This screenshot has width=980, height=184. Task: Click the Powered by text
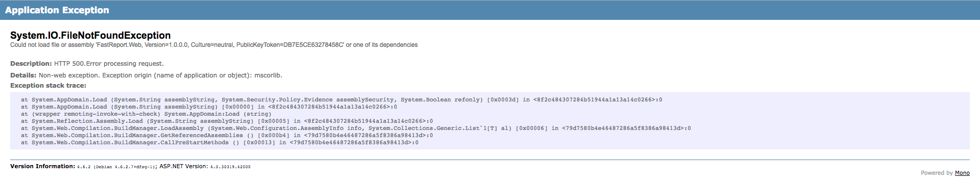point(937,173)
